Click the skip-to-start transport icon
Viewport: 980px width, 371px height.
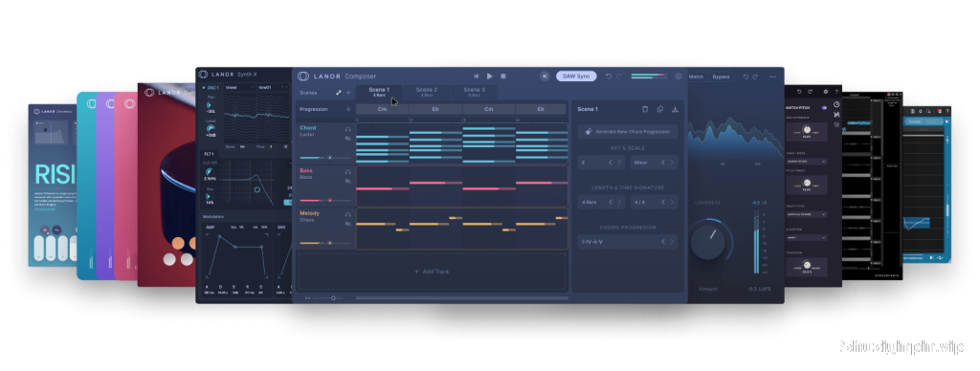[x=476, y=76]
